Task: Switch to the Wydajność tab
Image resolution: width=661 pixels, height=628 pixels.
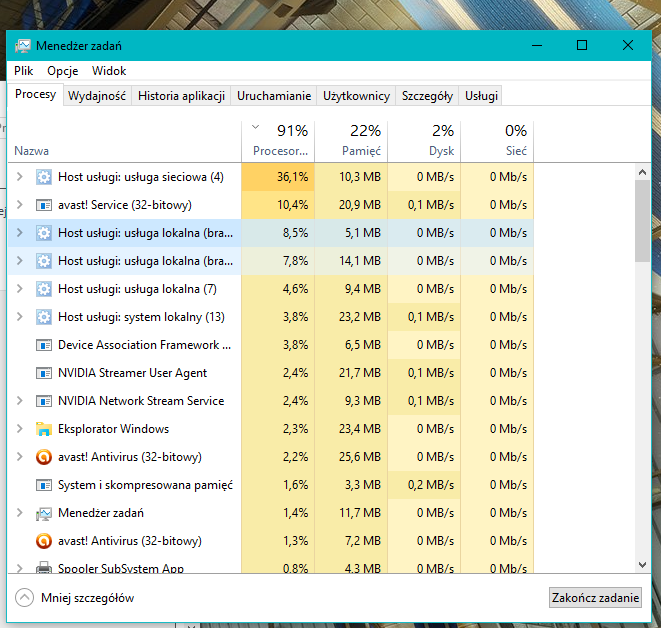Action: tap(97, 96)
